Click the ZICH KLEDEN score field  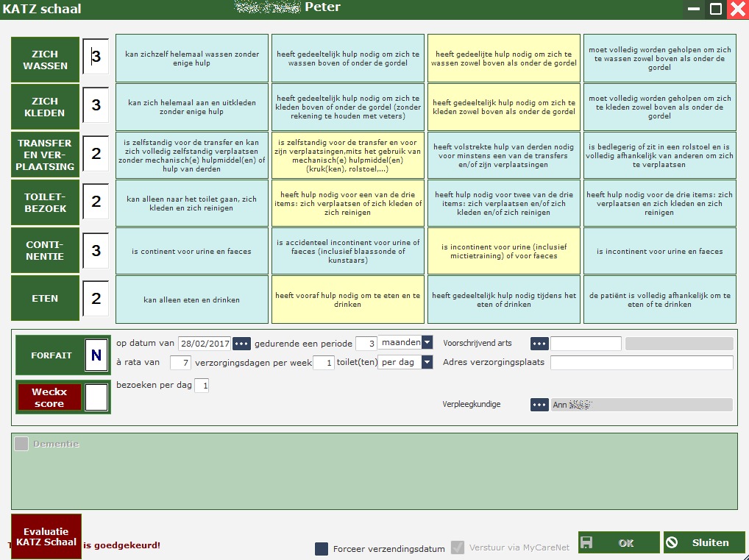pyautogui.click(x=96, y=104)
